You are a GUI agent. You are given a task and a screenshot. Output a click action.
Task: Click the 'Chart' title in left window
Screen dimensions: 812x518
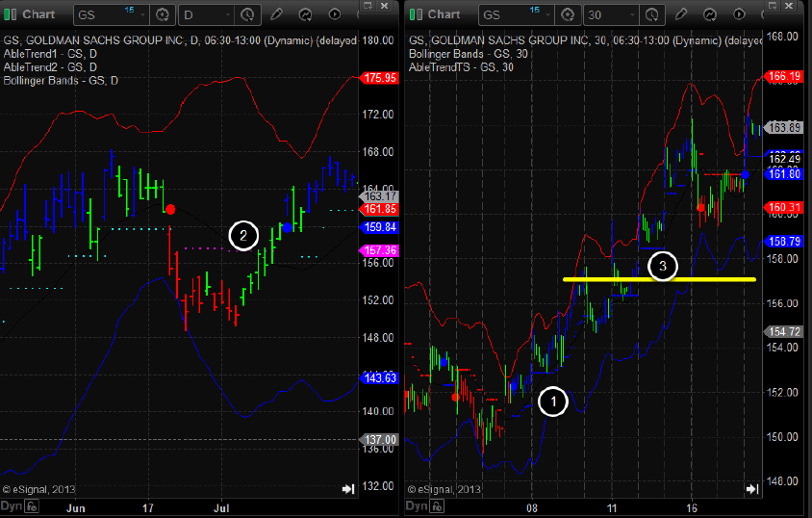click(38, 14)
